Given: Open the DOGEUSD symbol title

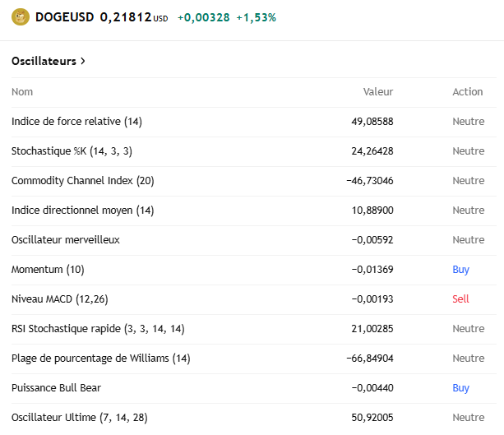Looking at the screenshot, I should click(x=64, y=16).
